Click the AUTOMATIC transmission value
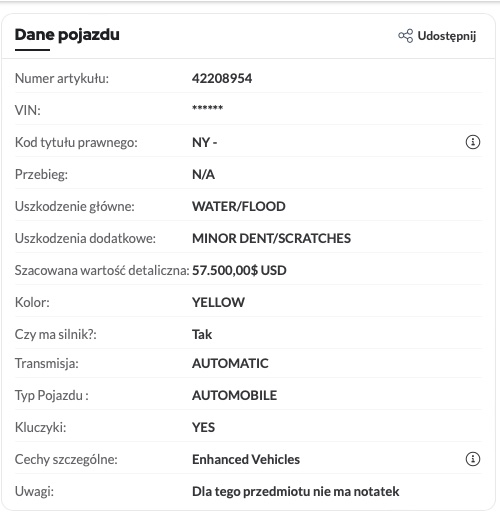Viewport: 500px width, 519px height. (x=230, y=363)
